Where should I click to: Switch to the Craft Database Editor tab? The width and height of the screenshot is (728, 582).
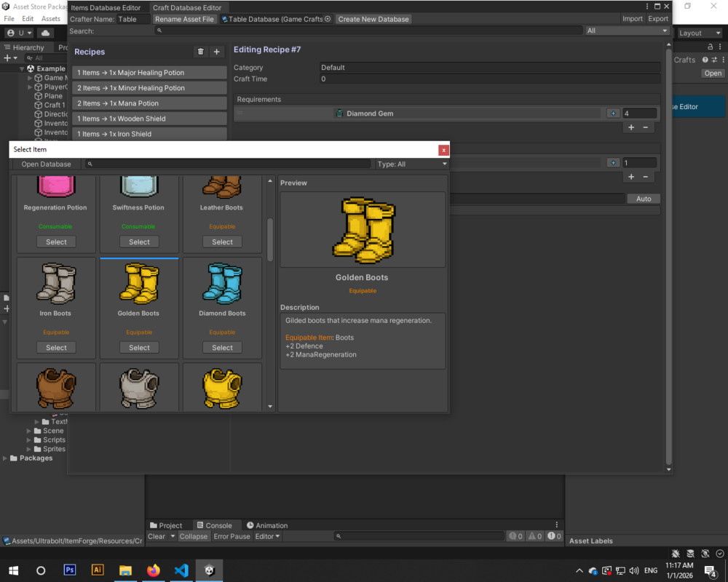point(189,7)
